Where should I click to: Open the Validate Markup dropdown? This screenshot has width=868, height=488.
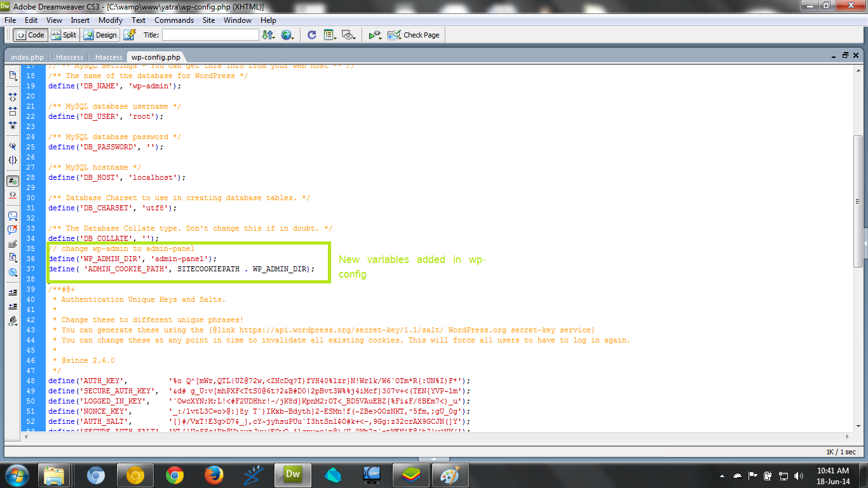coord(375,35)
